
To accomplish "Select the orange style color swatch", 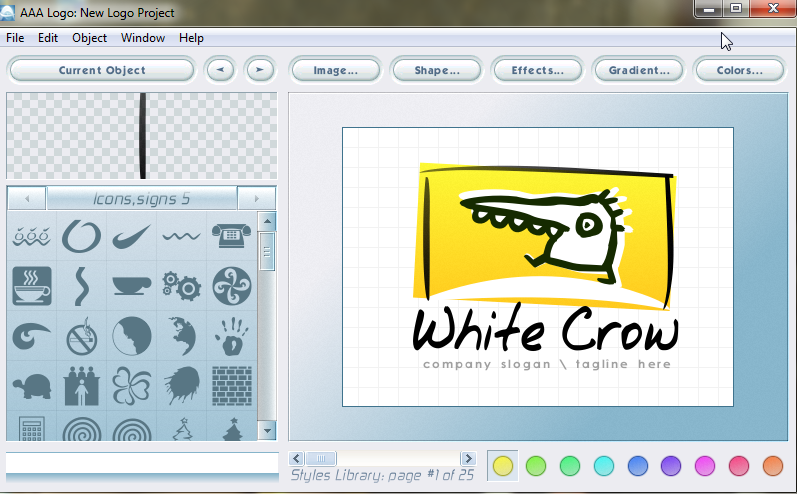I will coord(772,466).
